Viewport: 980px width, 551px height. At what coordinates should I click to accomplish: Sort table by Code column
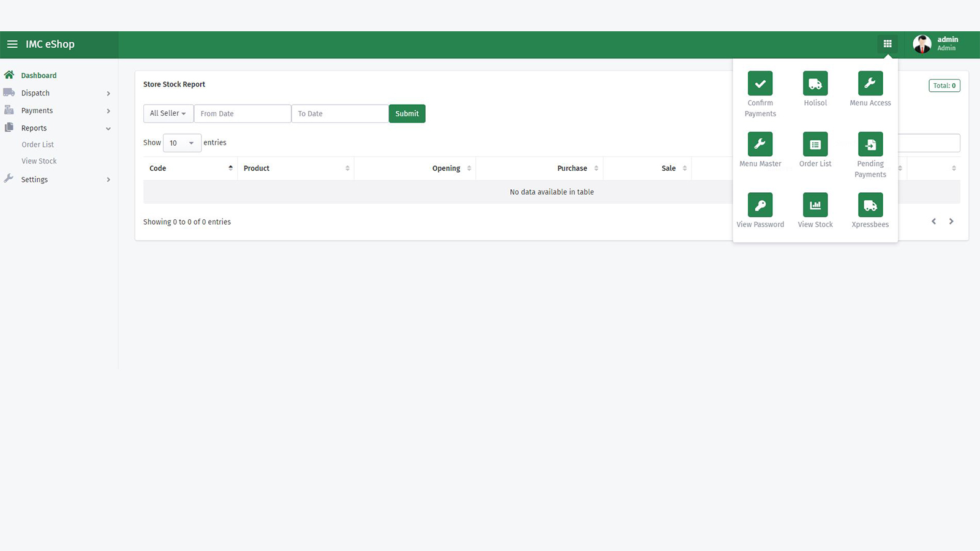click(x=190, y=168)
